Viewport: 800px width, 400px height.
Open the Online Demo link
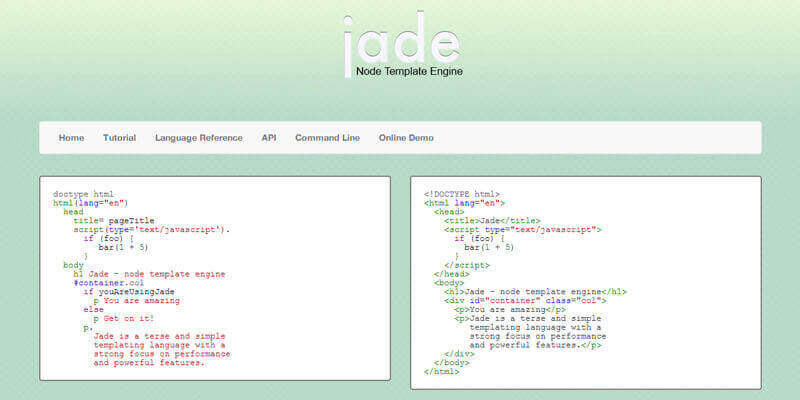406,138
